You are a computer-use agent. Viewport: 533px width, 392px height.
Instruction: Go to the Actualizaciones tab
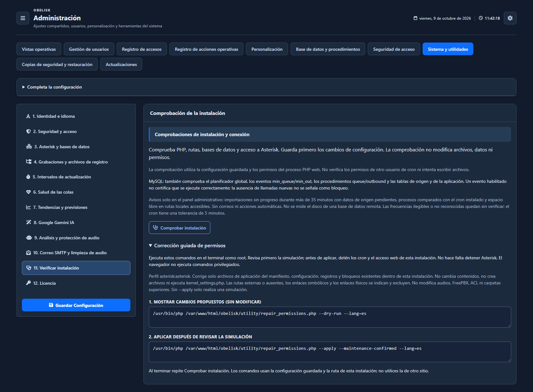coord(121,64)
